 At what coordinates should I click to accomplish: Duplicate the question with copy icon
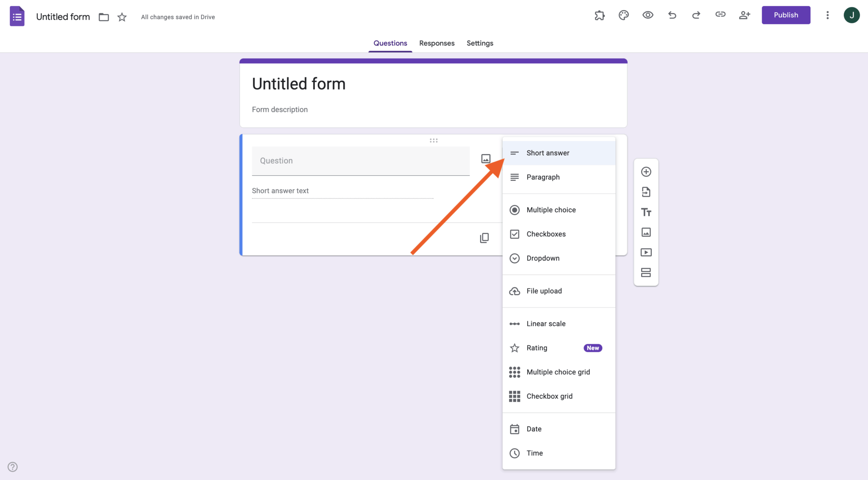484,237
